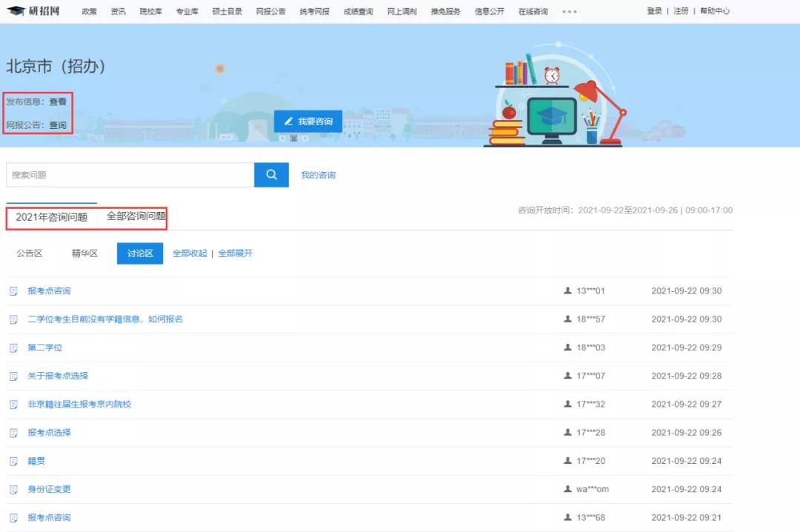Open 硕士目录 in top navigation
Screen dimensions: 800x532
(x=227, y=11)
